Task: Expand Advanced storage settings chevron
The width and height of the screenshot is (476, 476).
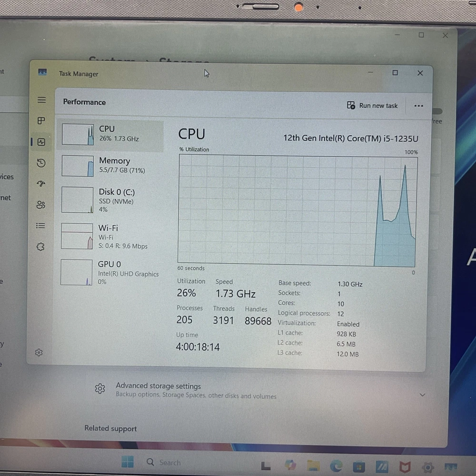Action: tap(422, 395)
